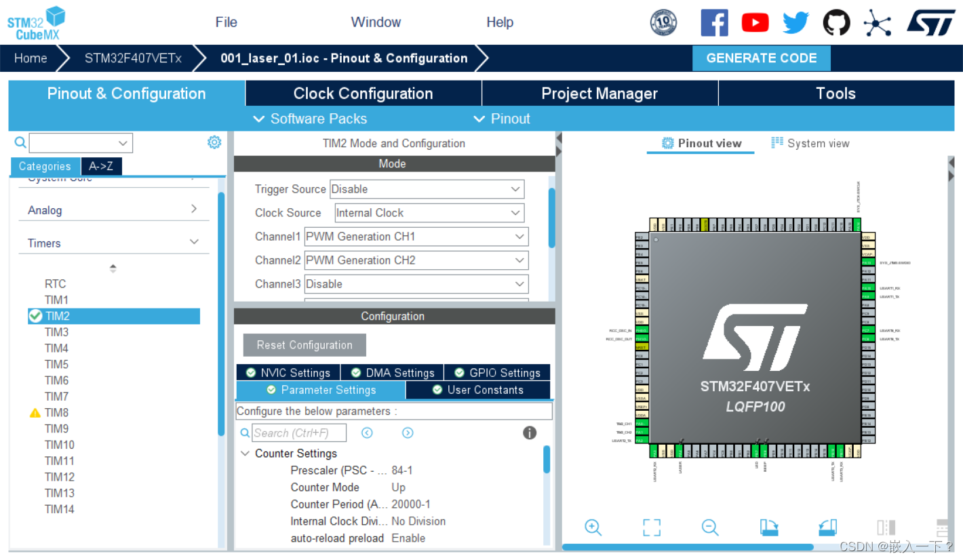Open the Window menu

click(376, 22)
